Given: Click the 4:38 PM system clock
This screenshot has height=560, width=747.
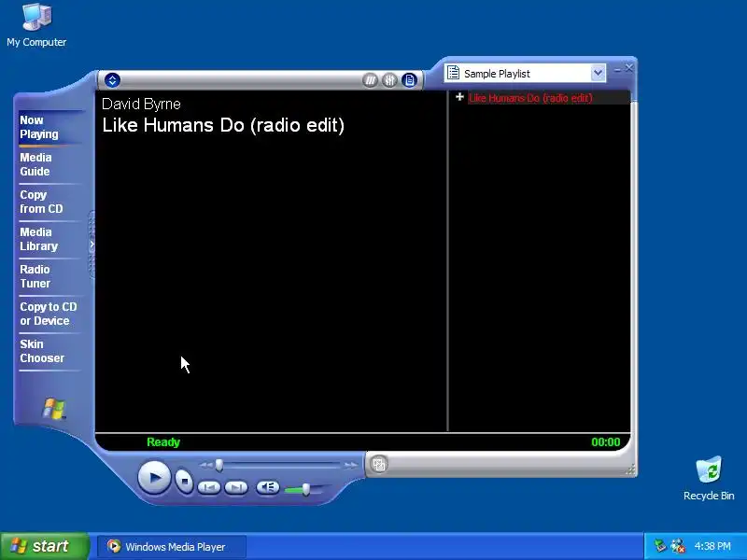Looking at the screenshot, I should click(x=712, y=546).
